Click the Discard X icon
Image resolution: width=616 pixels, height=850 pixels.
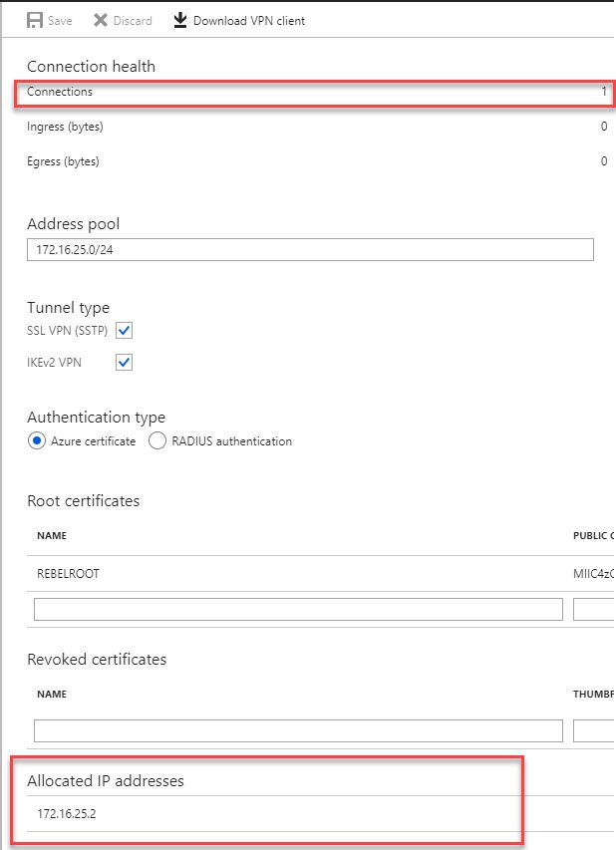coord(100,20)
